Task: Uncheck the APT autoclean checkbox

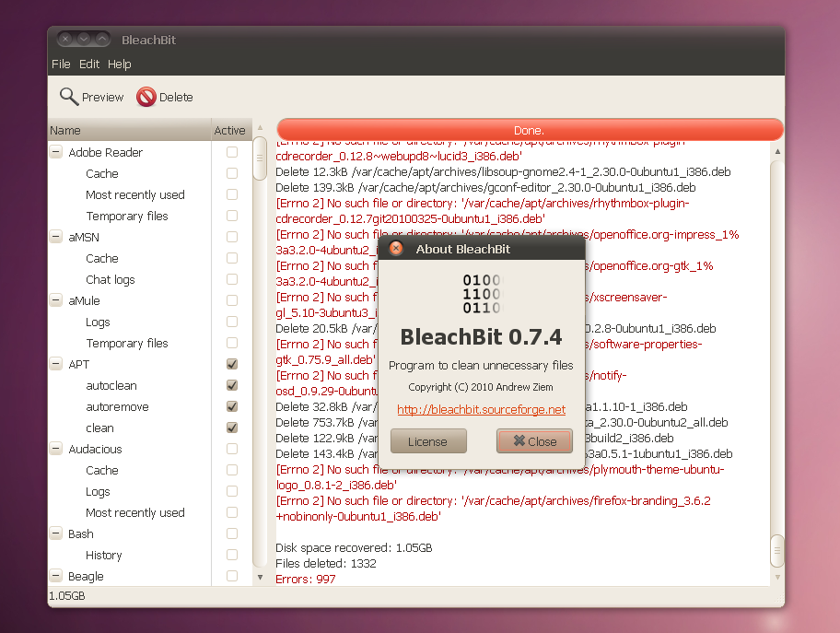Action: pos(232,385)
